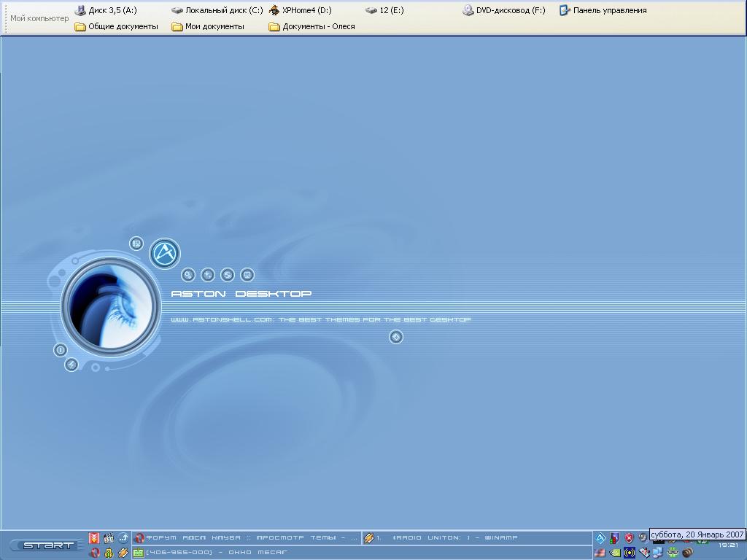Click the gear-like icon below the Aston logo

tap(188, 275)
